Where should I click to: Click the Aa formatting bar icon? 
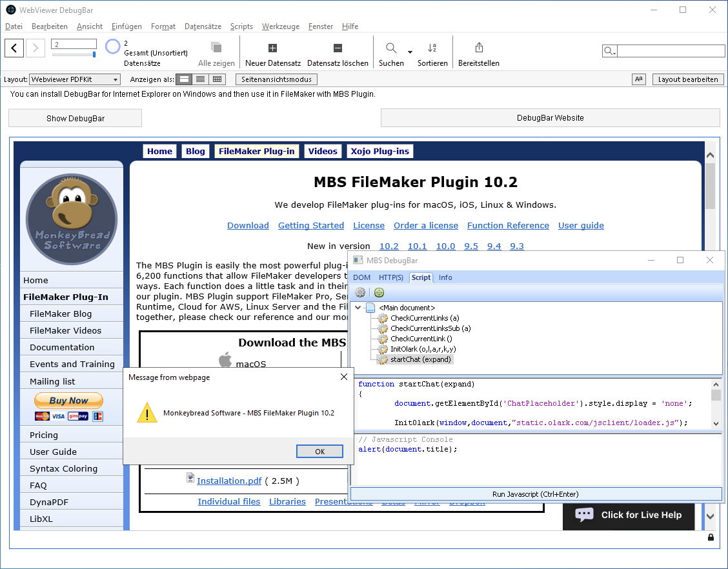click(x=639, y=79)
